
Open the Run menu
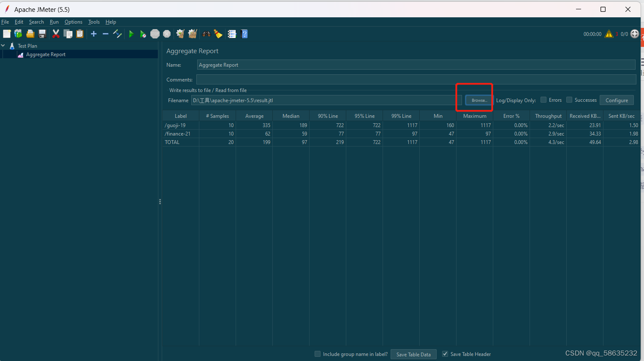tap(54, 22)
